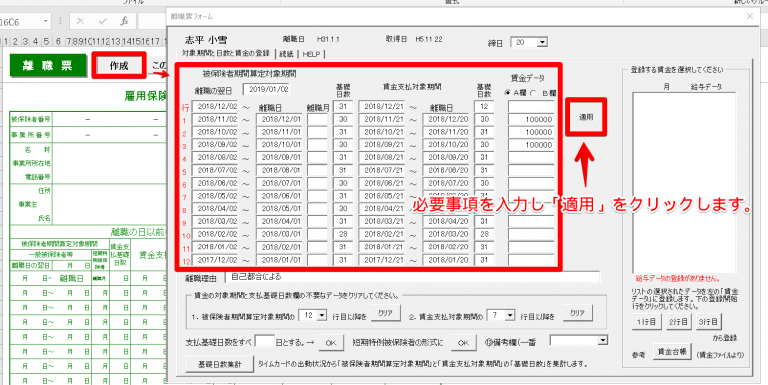Select the A欄 radio button

[x=507, y=93]
